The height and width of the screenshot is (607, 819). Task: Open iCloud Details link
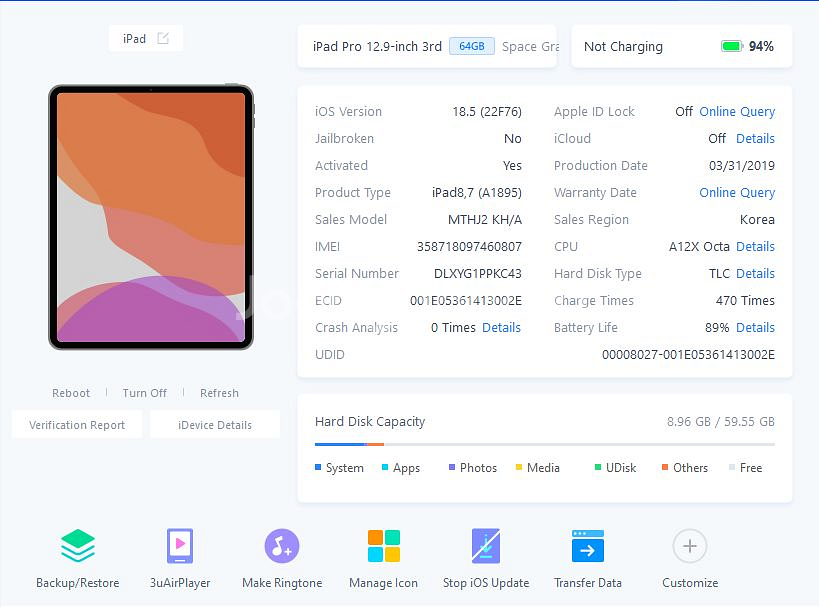[755, 139]
